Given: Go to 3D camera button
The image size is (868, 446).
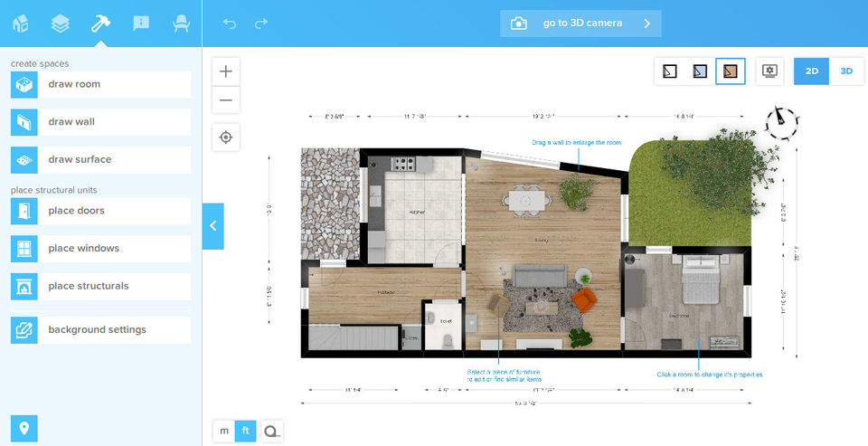Looking at the screenshot, I should click(580, 24).
